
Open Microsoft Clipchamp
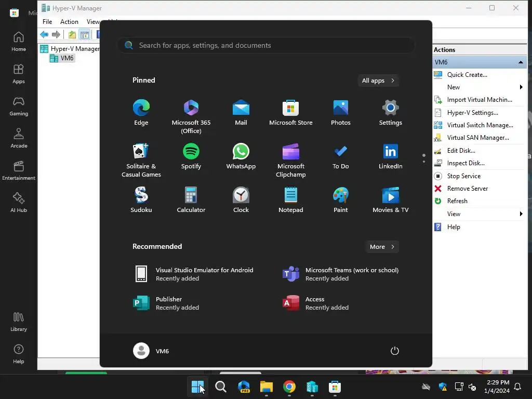[x=291, y=161]
